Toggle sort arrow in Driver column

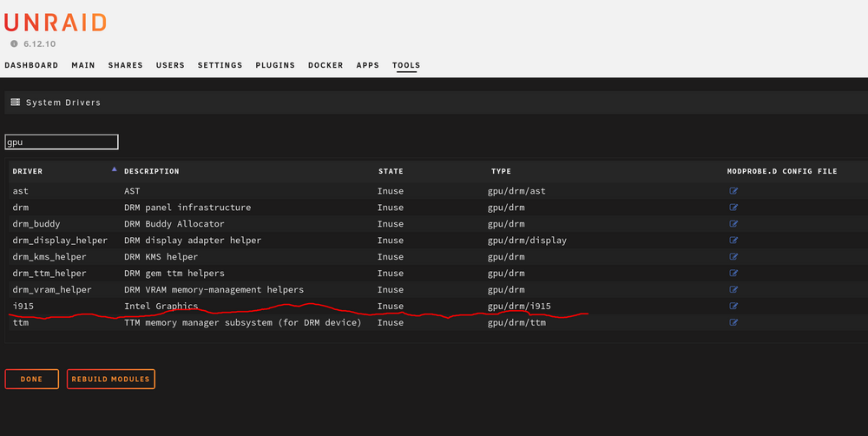[114, 169]
